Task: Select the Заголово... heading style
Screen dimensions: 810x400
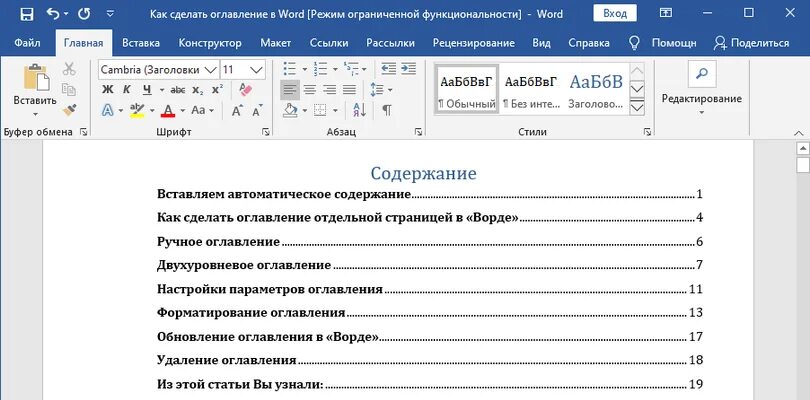Action: [x=596, y=89]
